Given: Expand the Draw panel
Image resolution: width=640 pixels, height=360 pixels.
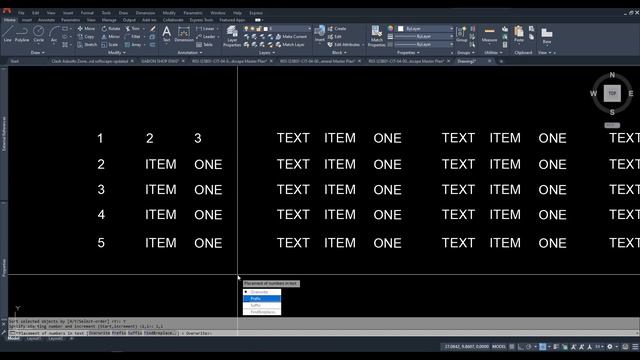Looking at the screenshot, I should click(x=38, y=53).
